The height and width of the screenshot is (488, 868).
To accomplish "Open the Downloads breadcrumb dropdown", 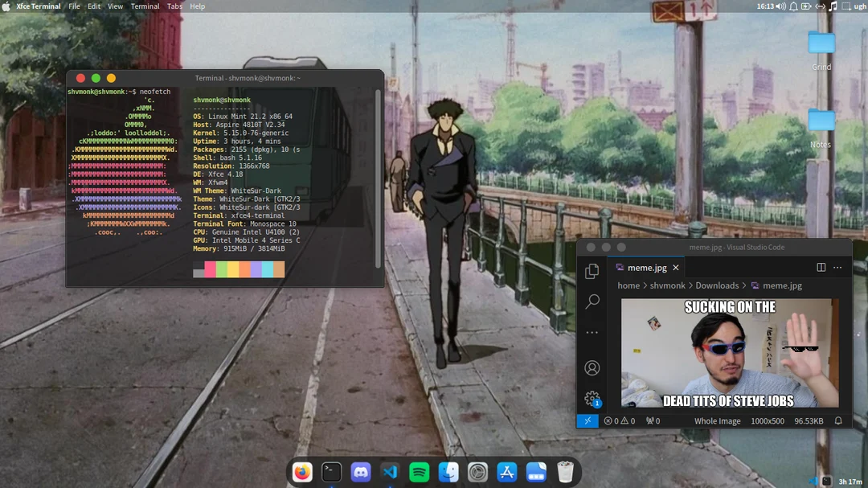I will 716,285.
